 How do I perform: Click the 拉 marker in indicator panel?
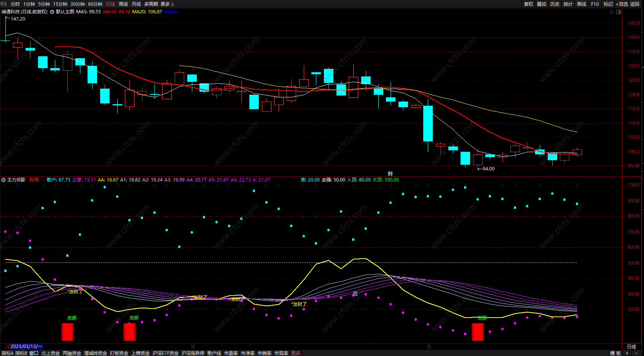coord(355,294)
